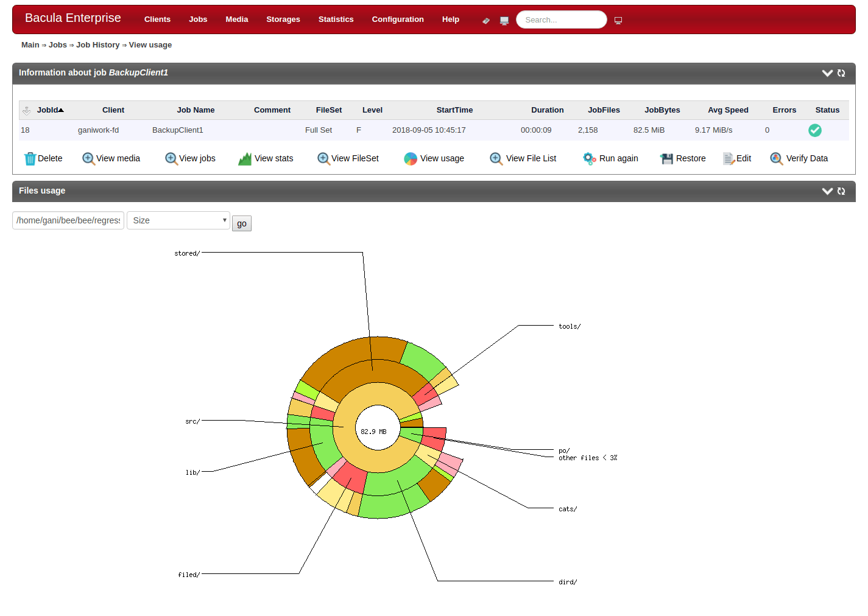Click the Restore label
Image resolution: width=868 pixels, height=616 pixels.
pyautogui.click(x=691, y=158)
